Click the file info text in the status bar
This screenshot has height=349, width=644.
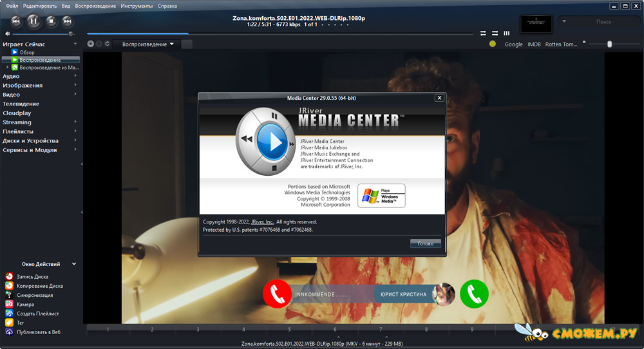click(322, 344)
